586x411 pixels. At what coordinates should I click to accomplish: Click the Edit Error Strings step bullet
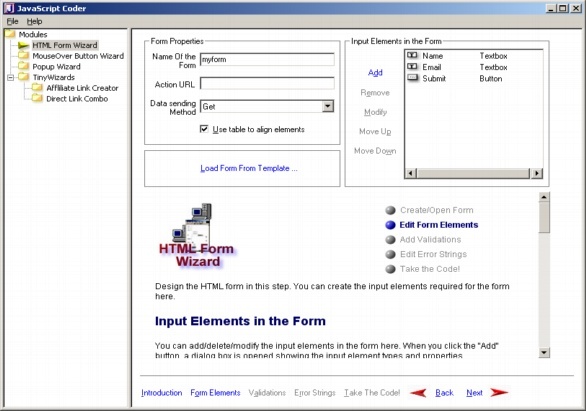pyautogui.click(x=391, y=254)
